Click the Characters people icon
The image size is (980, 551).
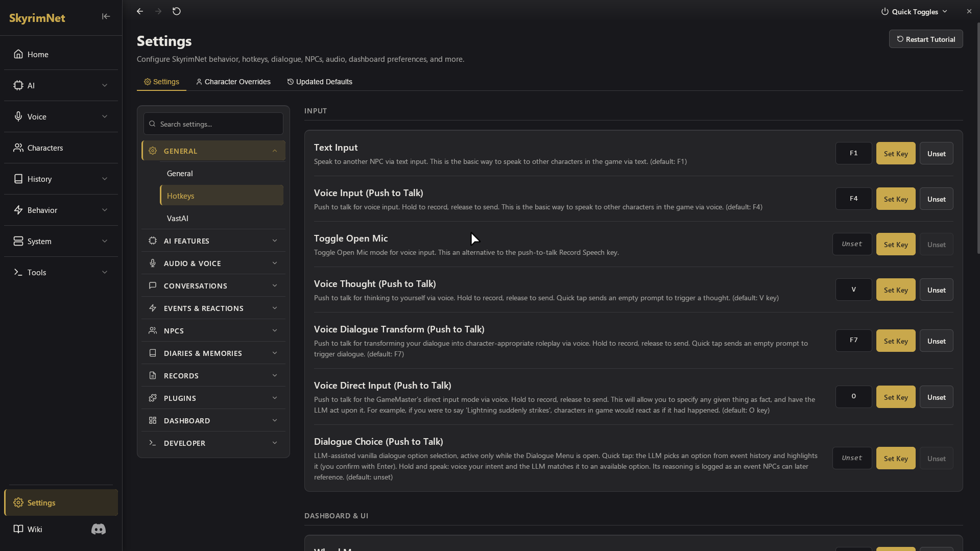(x=18, y=148)
